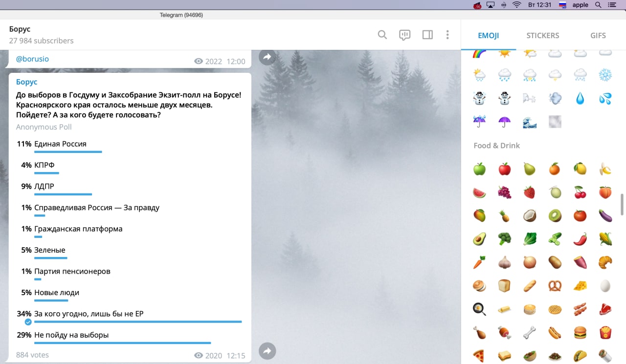Click the emoji panel scrollbar thumb

click(x=622, y=204)
